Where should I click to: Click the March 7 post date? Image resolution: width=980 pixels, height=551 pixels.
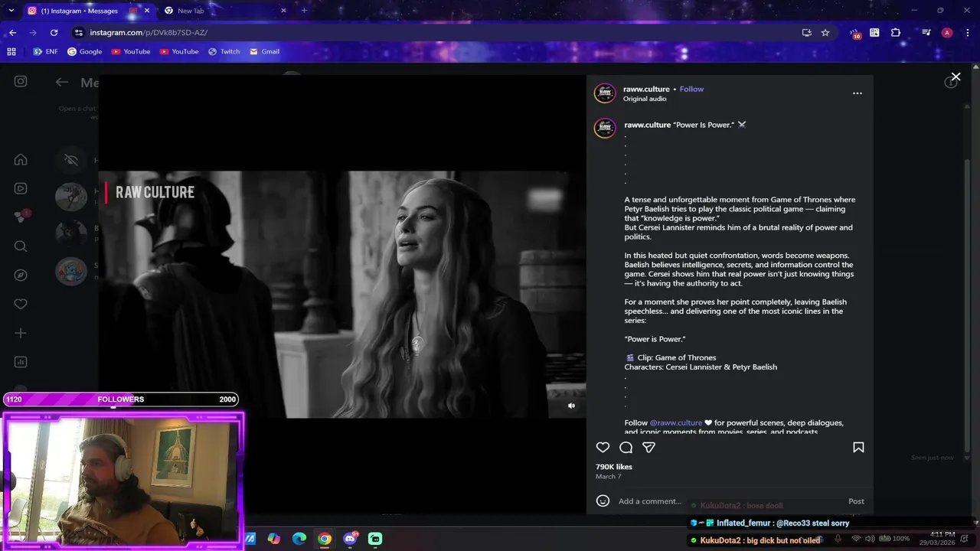[609, 477]
